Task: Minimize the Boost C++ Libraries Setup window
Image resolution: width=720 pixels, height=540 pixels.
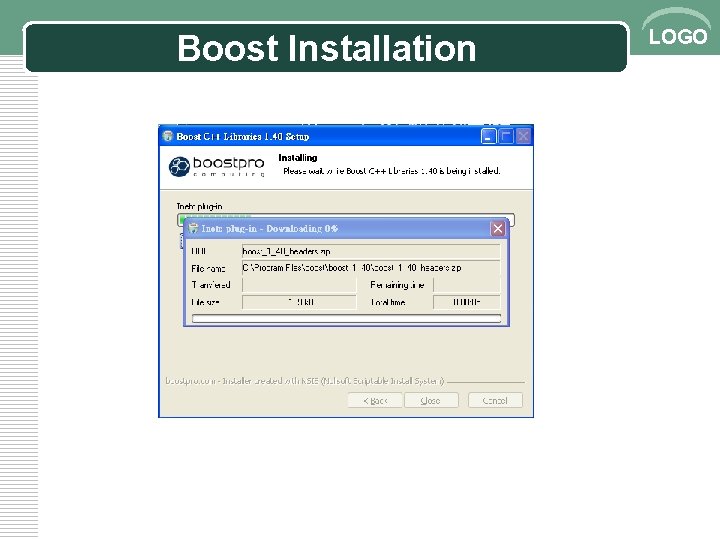Action: [488, 136]
